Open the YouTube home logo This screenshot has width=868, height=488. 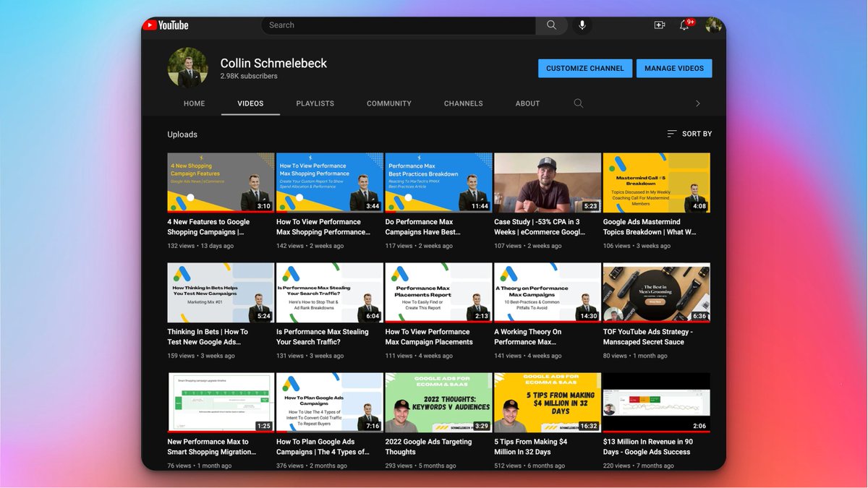pos(166,25)
